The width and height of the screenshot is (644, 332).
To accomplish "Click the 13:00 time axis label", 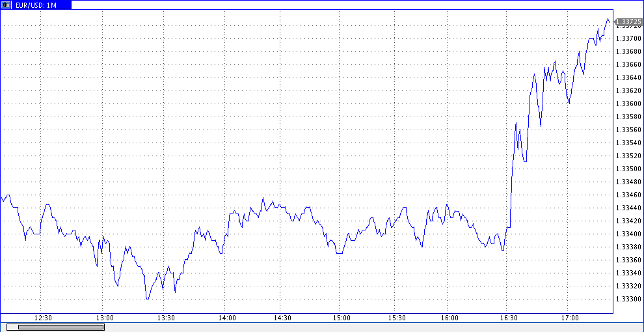I will pyautogui.click(x=105, y=318).
